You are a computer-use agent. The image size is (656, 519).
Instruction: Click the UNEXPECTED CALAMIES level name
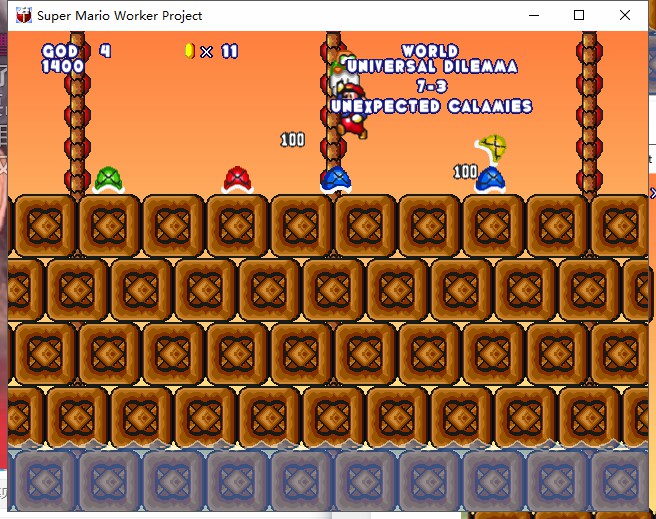pyautogui.click(x=431, y=106)
